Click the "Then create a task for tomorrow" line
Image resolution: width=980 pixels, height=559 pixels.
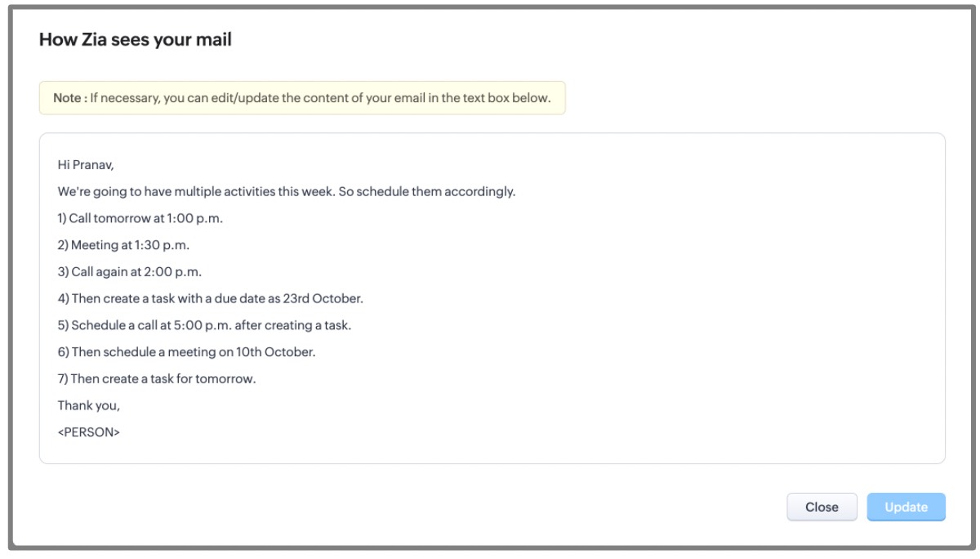[163, 378]
